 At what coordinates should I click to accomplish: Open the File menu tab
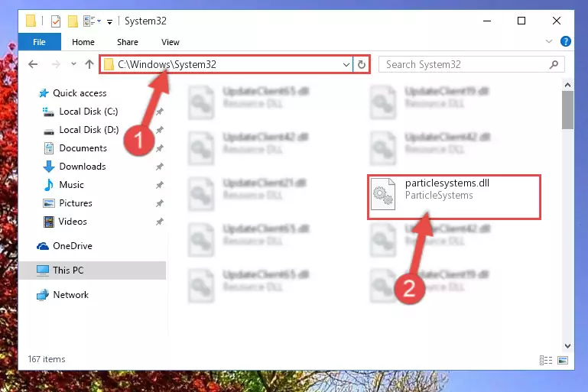tap(39, 42)
